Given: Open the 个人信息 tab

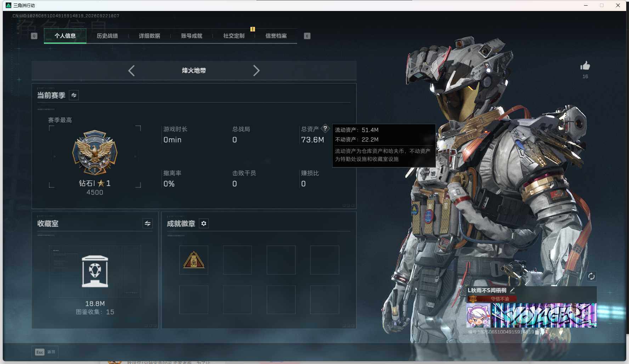Looking at the screenshot, I should (x=65, y=36).
